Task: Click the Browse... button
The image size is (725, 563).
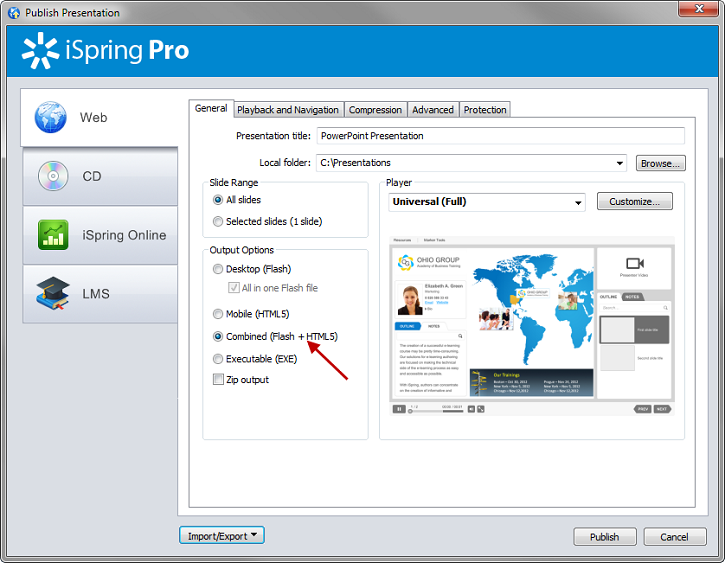Action: click(660, 163)
